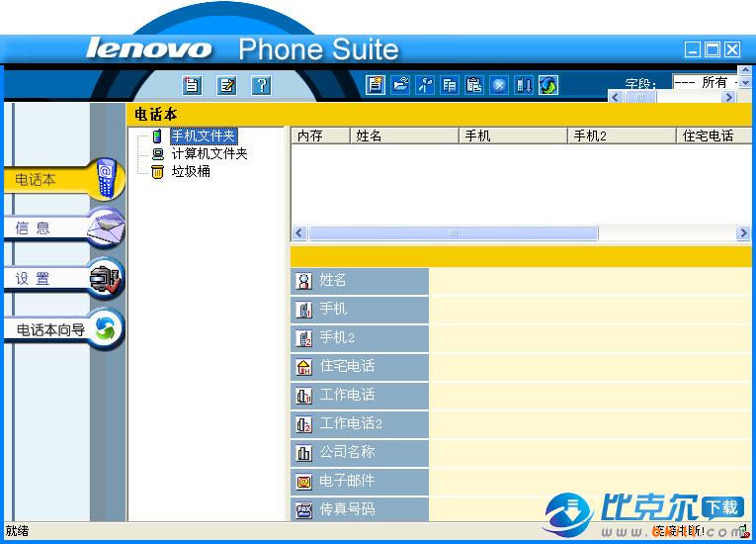The image size is (756, 544).
Task: Click the 公司名称 input field in the detail pane
Action: (590, 453)
